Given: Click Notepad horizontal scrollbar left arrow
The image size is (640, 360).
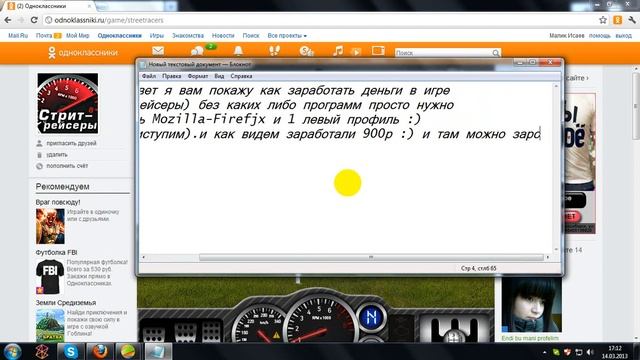Looking at the screenshot, I should coord(143,258).
